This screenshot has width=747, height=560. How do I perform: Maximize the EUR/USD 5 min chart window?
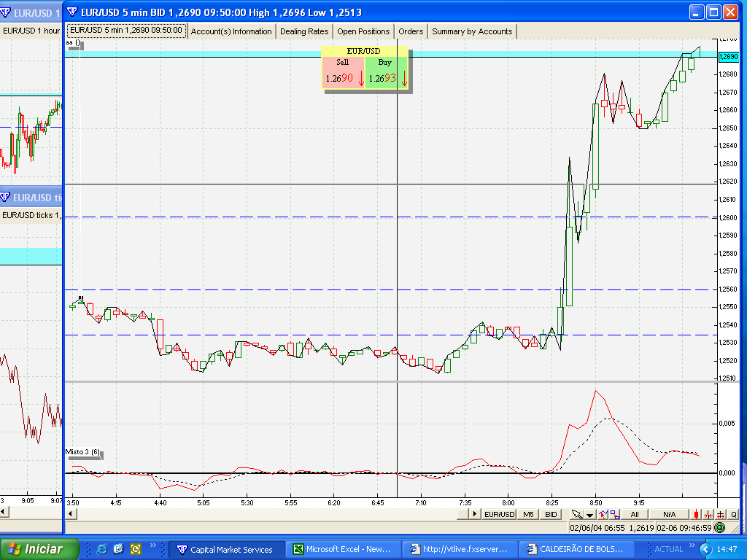pos(713,12)
